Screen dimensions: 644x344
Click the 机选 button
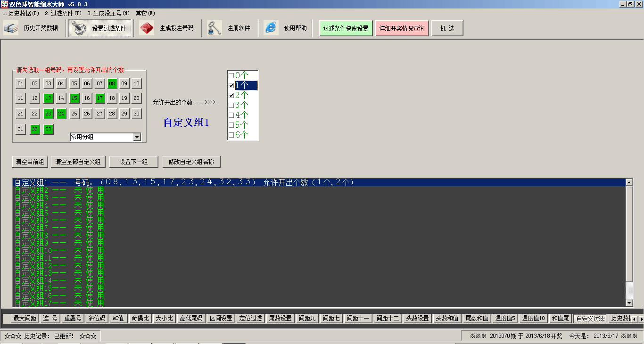click(x=447, y=28)
